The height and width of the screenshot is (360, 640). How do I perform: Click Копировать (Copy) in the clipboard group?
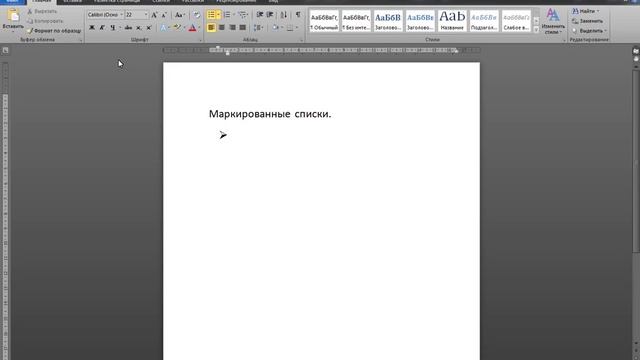tap(45, 21)
